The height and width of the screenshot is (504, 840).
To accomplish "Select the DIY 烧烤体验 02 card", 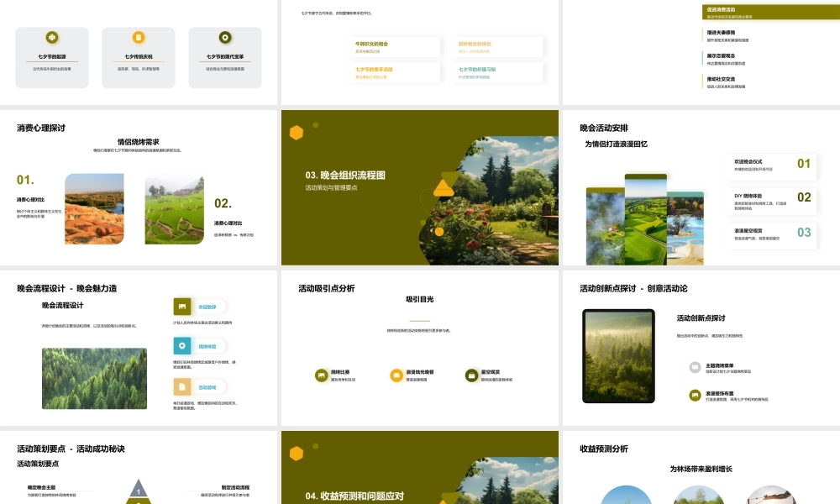I will tap(772, 200).
